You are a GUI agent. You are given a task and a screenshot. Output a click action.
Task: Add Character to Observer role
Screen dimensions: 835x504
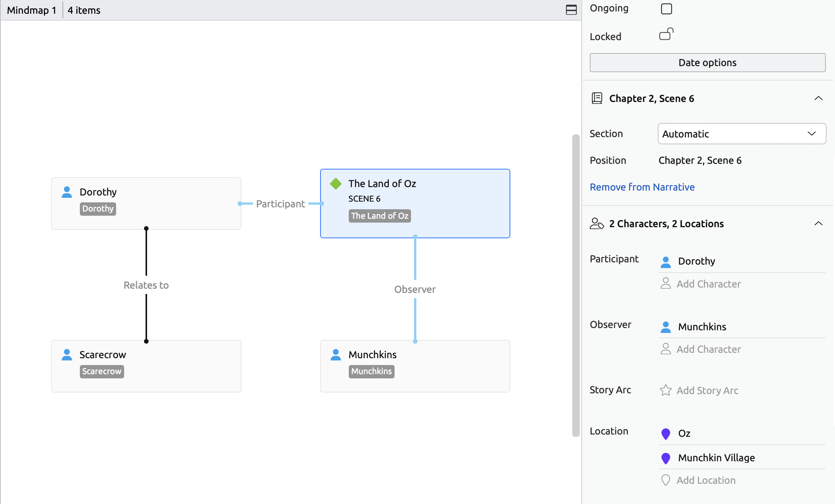(x=709, y=349)
